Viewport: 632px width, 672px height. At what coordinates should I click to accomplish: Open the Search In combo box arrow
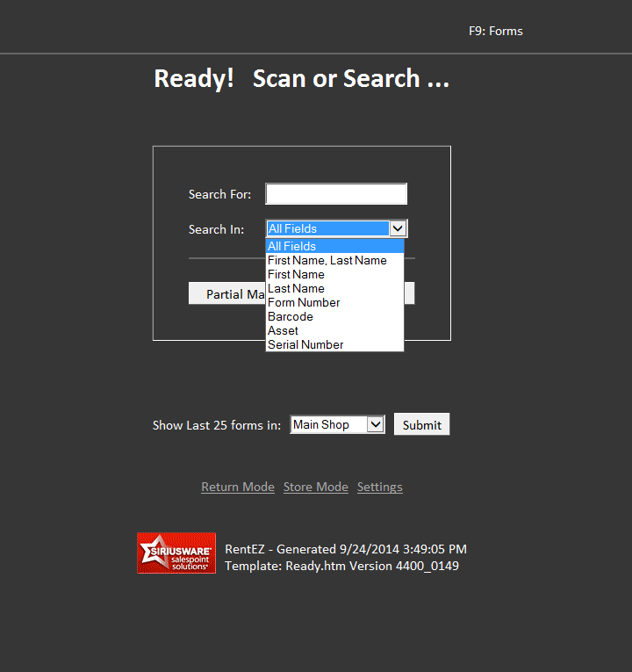point(398,228)
